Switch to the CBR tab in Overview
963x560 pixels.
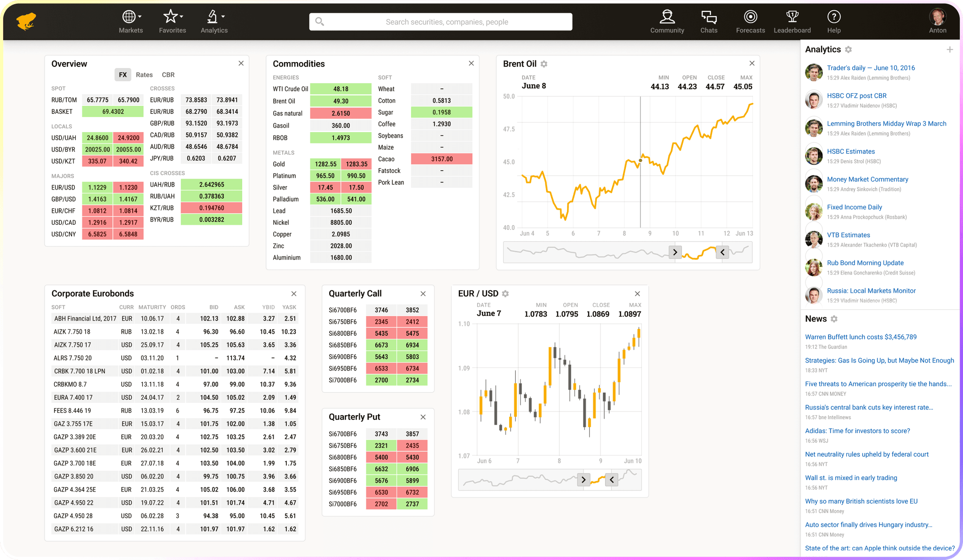click(x=168, y=75)
